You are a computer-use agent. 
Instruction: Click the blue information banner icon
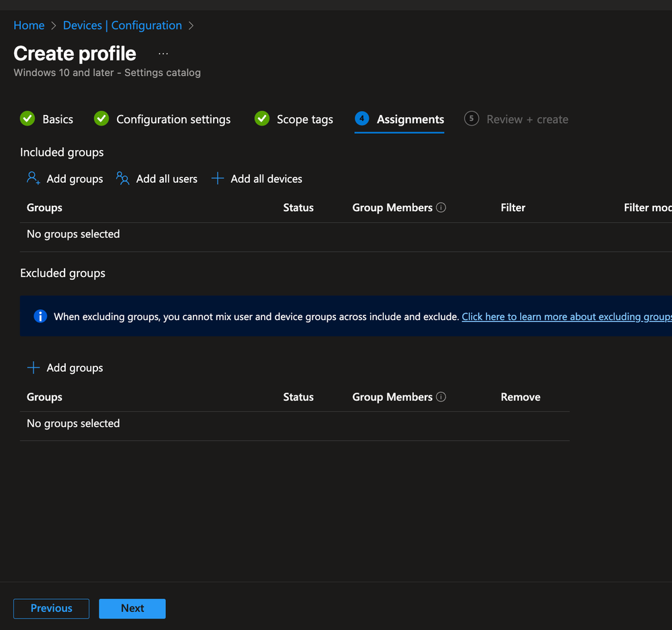40,316
